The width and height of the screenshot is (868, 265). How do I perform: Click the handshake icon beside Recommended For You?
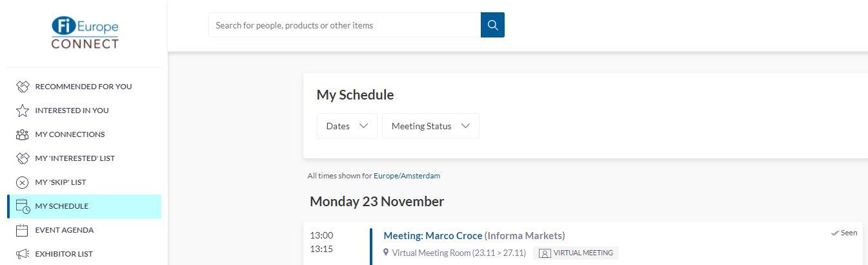pyautogui.click(x=23, y=87)
